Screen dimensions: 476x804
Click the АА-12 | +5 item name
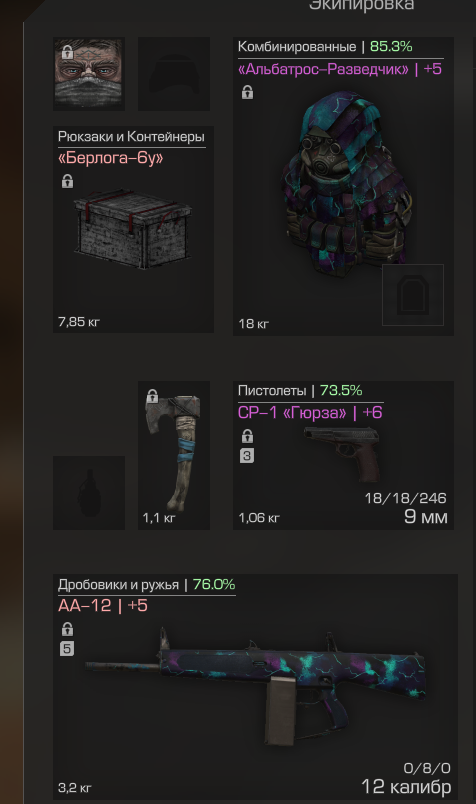point(103,606)
